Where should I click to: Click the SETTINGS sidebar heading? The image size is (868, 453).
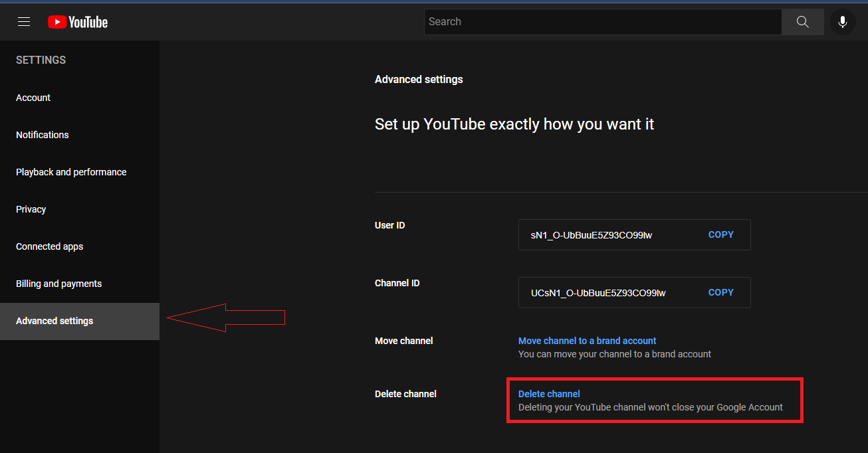(41, 60)
